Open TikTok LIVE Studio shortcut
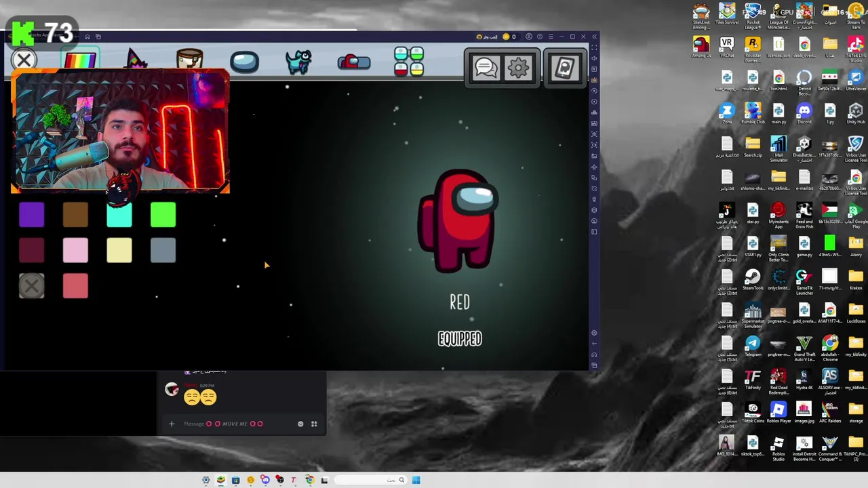 click(x=856, y=49)
